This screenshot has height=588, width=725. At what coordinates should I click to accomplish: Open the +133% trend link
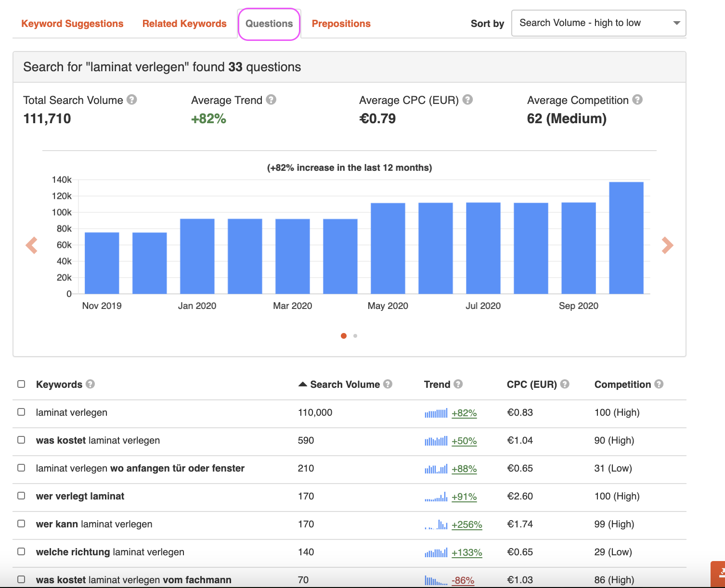[x=467, y=552]
